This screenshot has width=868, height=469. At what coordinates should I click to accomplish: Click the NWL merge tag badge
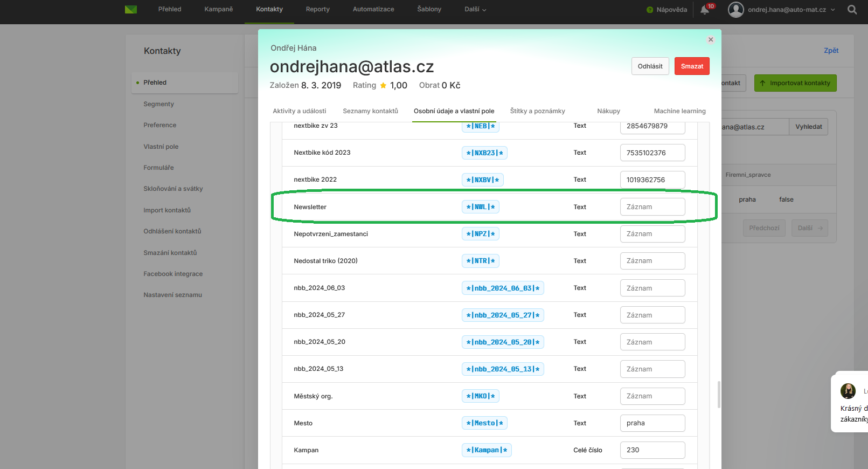[480, 207]
